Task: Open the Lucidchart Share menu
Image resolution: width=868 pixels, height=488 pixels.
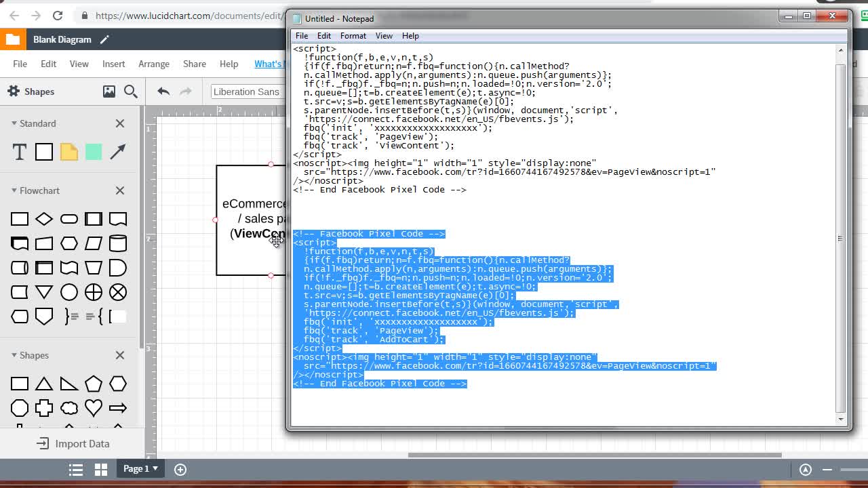Action: pyautogui.click(x=195, y=64)
